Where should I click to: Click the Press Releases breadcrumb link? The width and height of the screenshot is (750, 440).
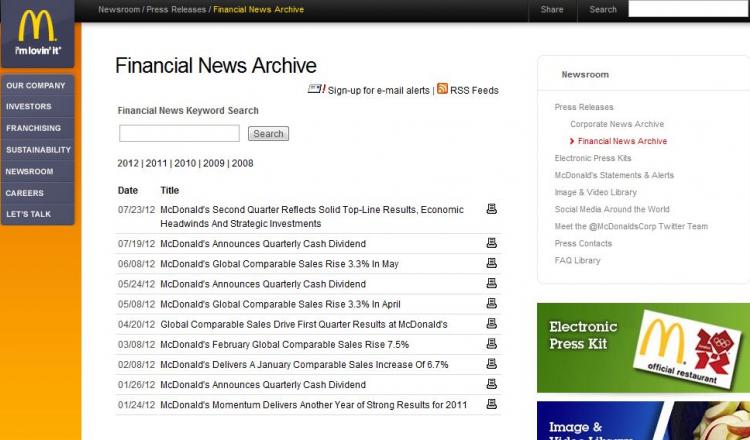pyautogui.click(x=176, y=9)
